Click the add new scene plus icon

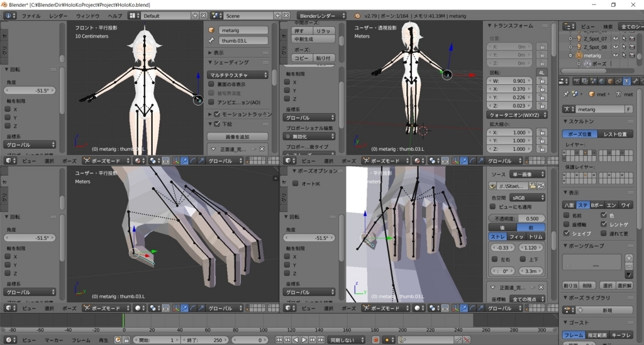pos(277,16)
